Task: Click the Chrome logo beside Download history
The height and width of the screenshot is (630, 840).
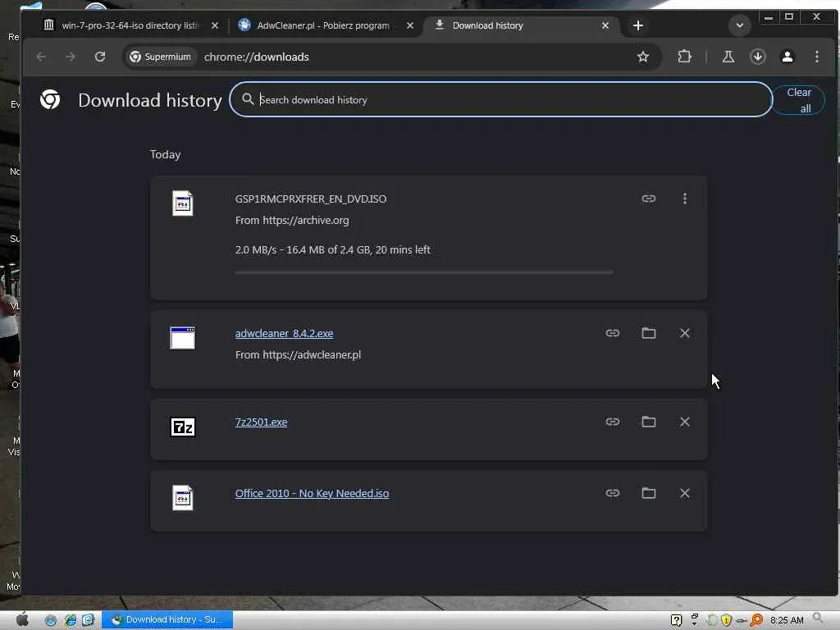Action: (x=50, y=99)
